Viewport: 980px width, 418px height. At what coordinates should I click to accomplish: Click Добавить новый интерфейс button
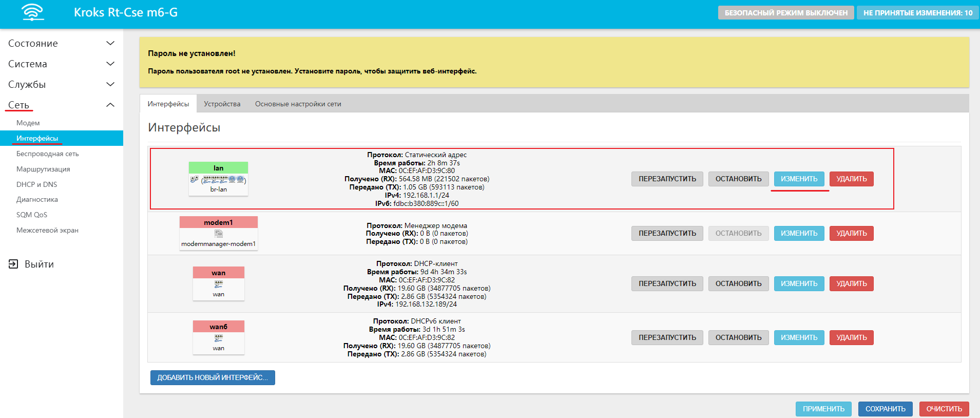213,377
